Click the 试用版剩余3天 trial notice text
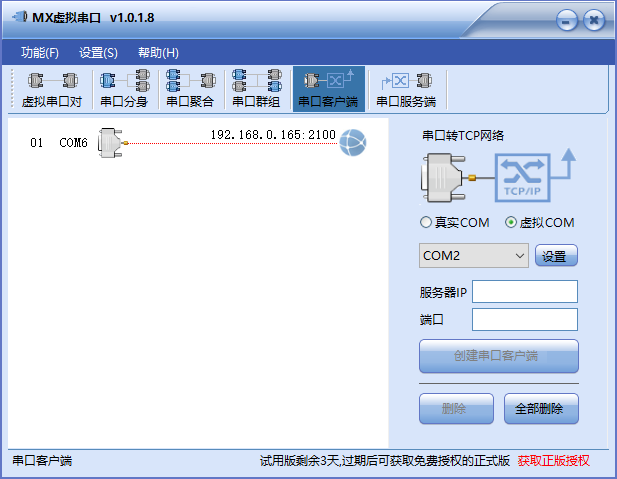The height and width of the screenshot is (479, 617). tap(384, 461)
